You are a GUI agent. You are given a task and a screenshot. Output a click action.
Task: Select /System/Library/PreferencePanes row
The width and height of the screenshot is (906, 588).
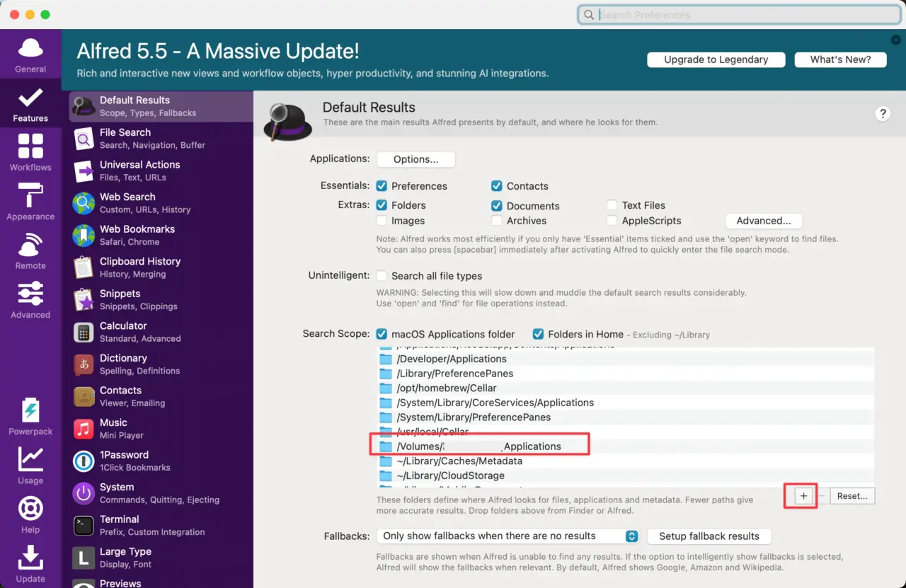625,417
